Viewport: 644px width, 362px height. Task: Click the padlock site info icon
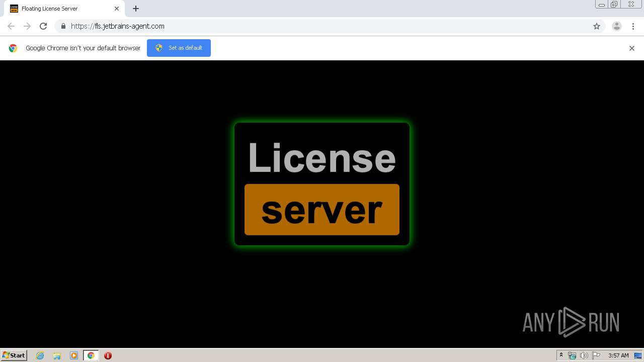pyautogui.click(x=63, y=26)
